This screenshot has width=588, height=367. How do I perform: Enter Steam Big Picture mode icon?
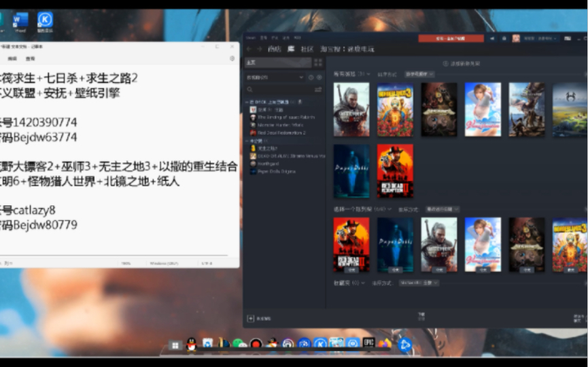(568, 38)
